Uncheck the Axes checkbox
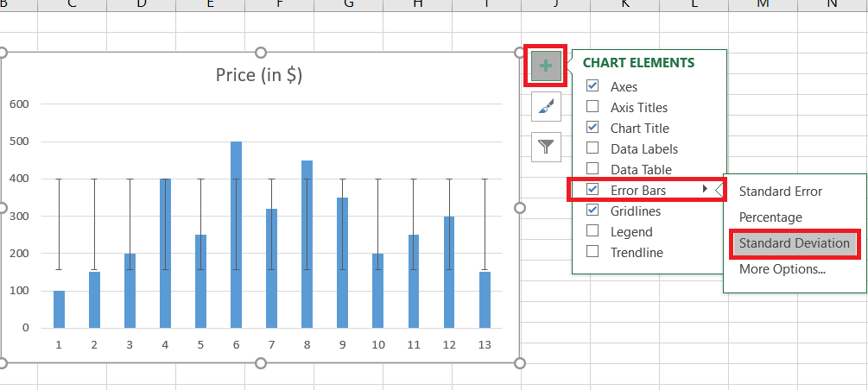This screenshot has height=390, width=868. tap(592, 86)
